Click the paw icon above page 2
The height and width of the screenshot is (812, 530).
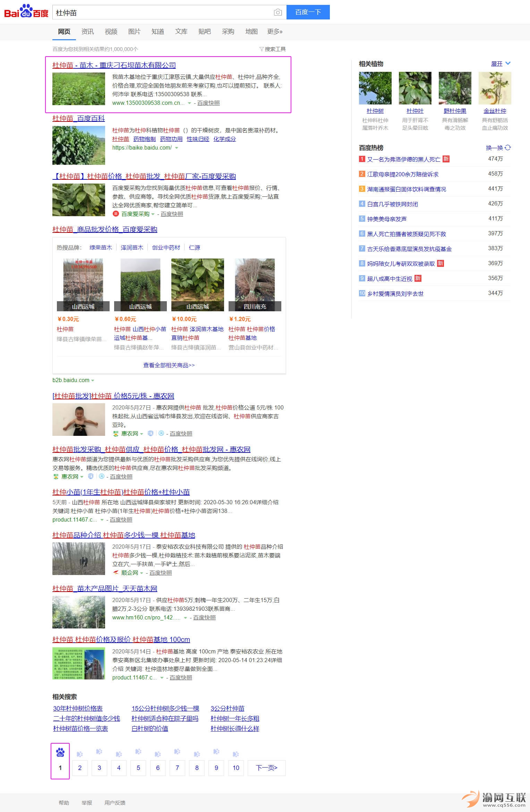click(80, 753)
